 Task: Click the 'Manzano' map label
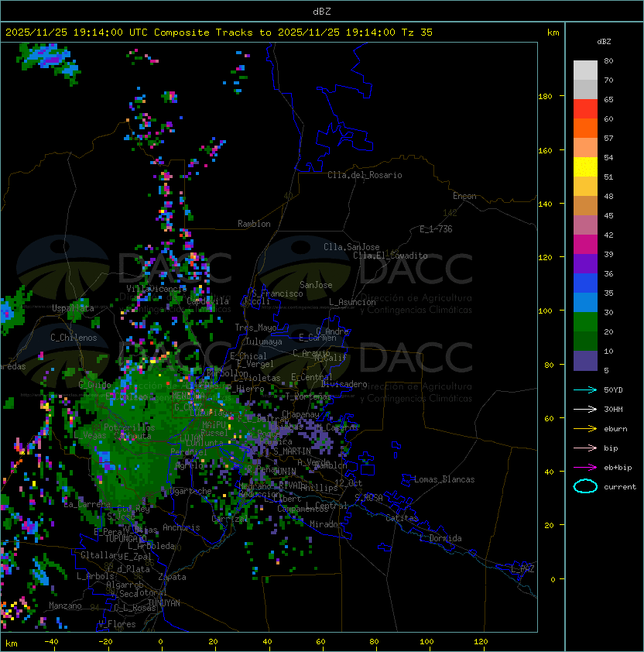(x=65, y=606)
